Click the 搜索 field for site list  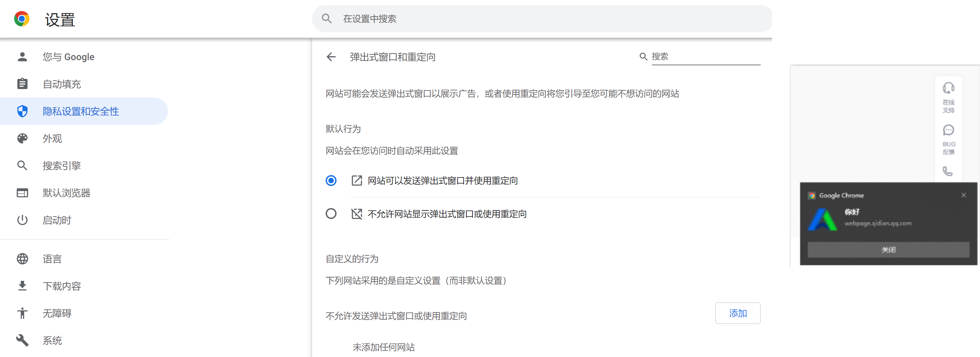pos(706,57)
